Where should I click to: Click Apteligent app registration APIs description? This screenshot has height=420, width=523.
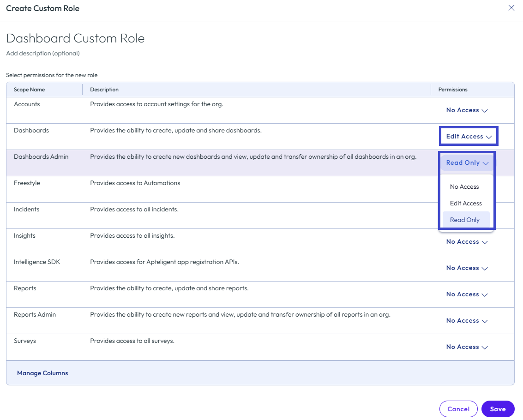tap(164, 262)
